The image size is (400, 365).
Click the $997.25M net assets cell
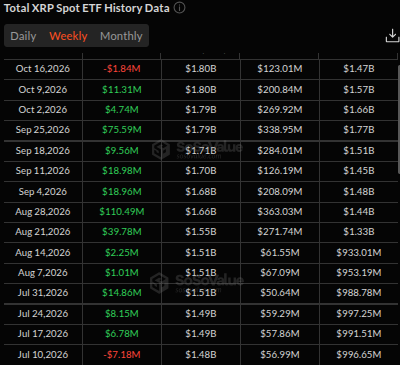(359, 314)
